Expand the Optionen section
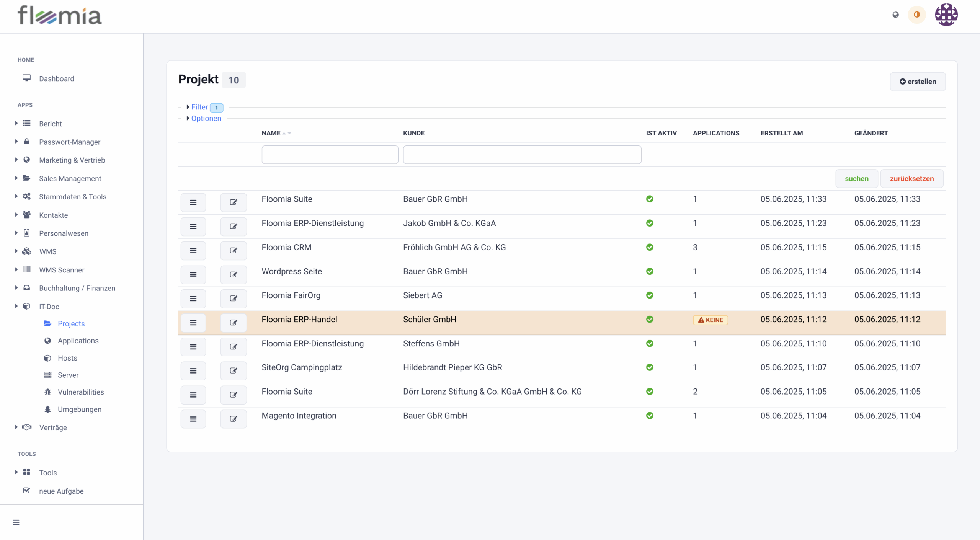Screen dimensions: 980x540 206,119
